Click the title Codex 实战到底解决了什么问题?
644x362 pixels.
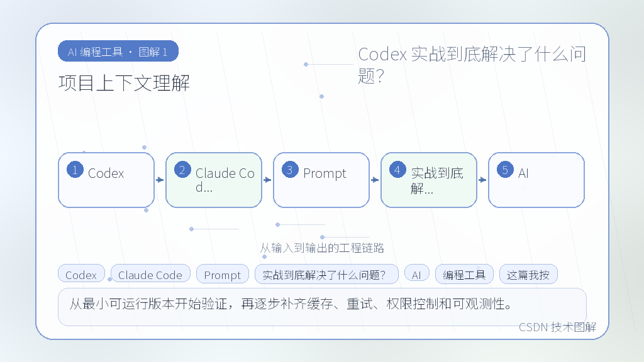point(472,65)
